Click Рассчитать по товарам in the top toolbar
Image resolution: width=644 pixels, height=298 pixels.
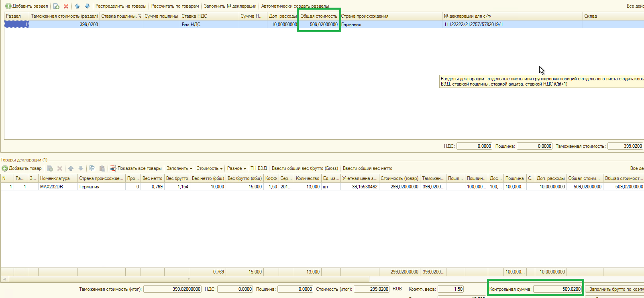(175, 6)
